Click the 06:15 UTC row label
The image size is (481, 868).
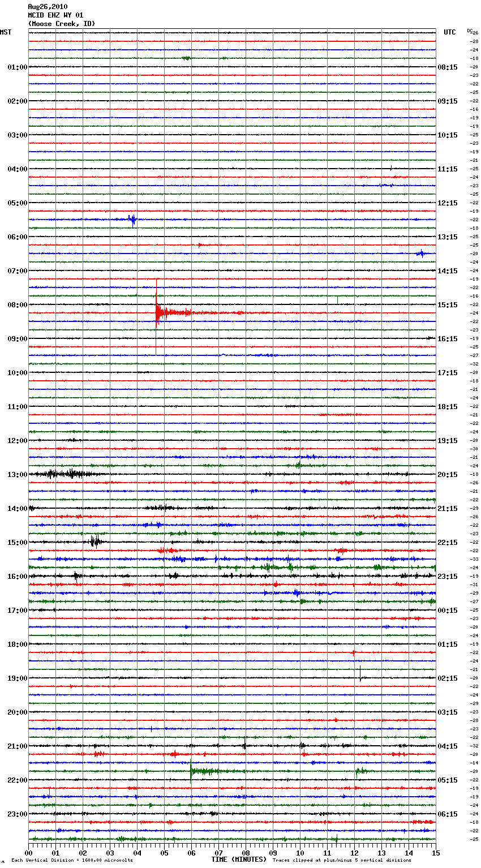(x=448, y=814)
